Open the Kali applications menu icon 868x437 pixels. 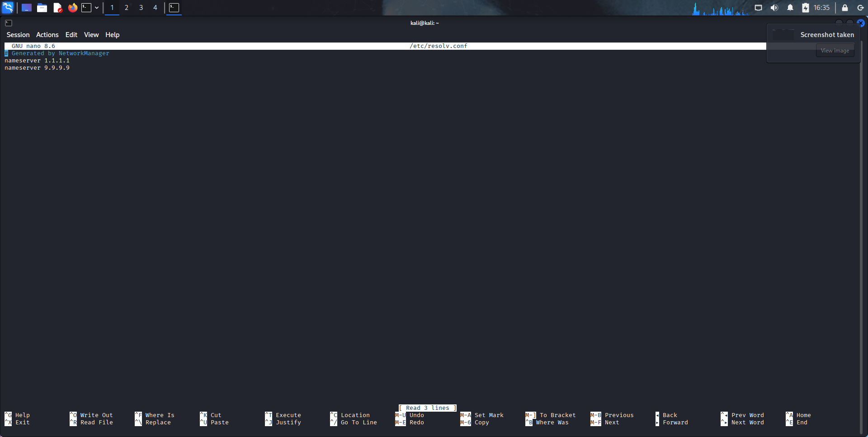[8, 8]
